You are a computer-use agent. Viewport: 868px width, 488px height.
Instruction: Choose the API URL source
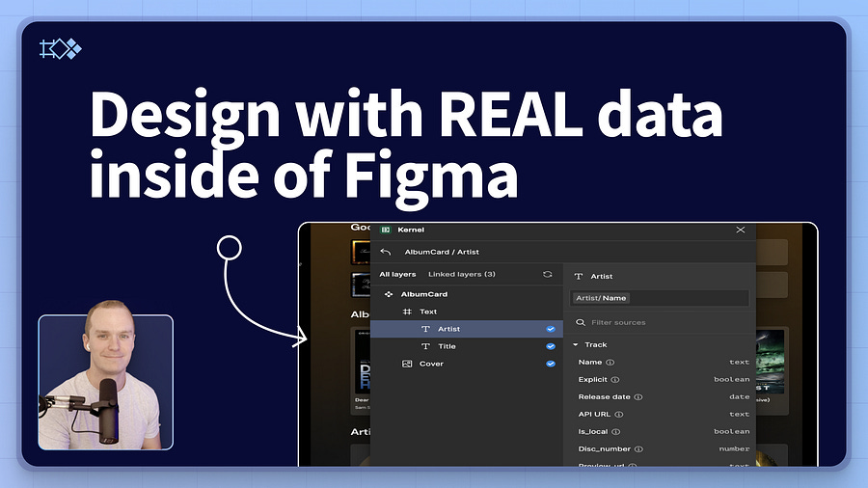point(664,415)
